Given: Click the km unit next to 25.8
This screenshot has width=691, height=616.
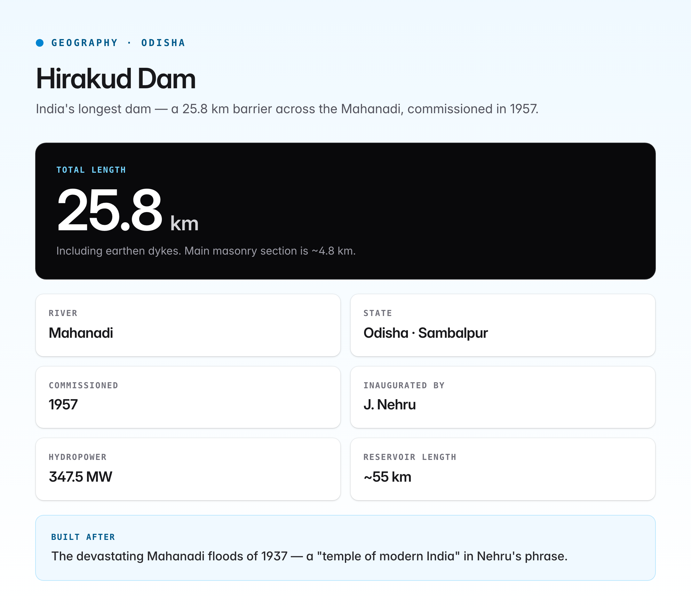Looking at the screenshot, I should point(184,223).
